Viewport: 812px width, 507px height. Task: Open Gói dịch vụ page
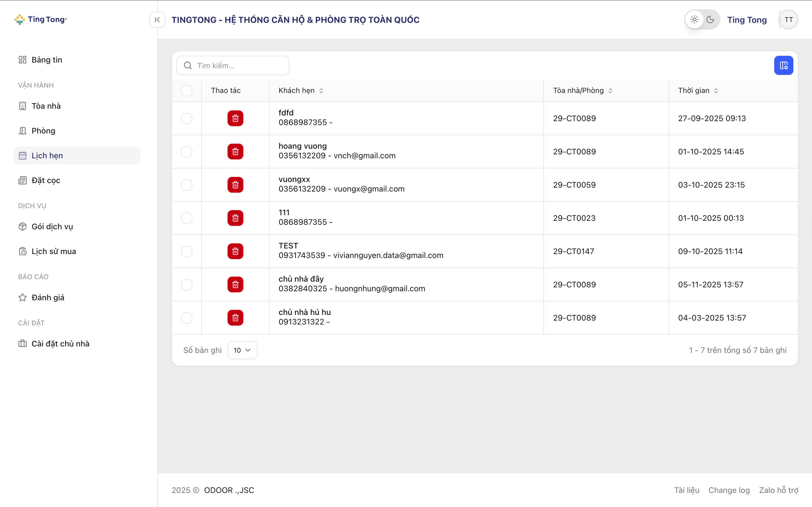(x=52, y=227)
